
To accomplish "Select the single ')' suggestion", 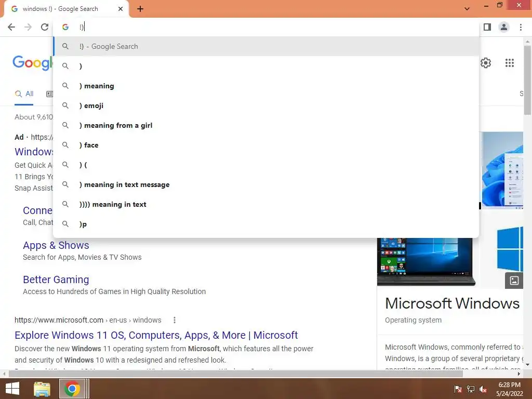I will pyautogui.click(x=266, y=66).
